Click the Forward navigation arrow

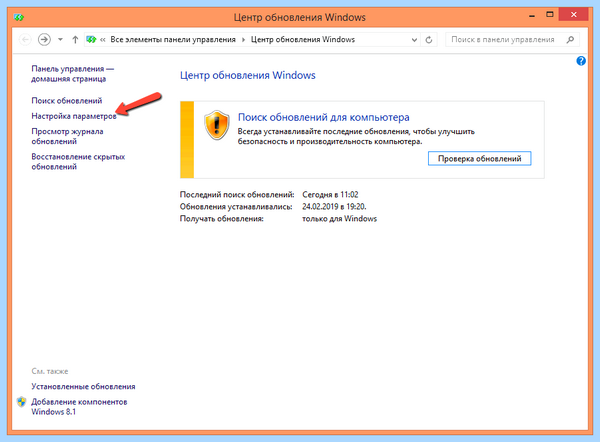coord(44,39)
